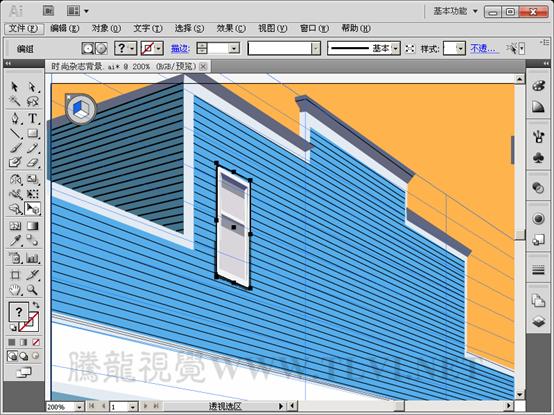Open the zoom level 200% dropdown
554x415 pixels.
pyautogui.click(x=79, y=407)
